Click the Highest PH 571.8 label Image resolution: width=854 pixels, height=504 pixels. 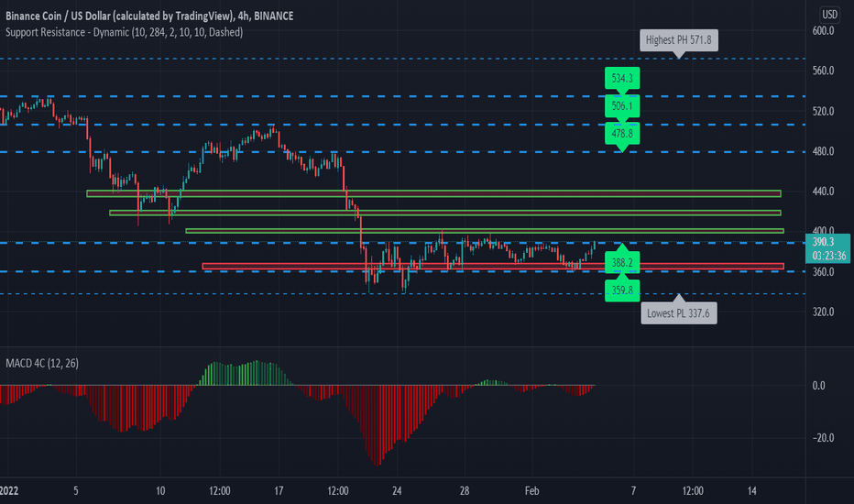click(679, 40)
